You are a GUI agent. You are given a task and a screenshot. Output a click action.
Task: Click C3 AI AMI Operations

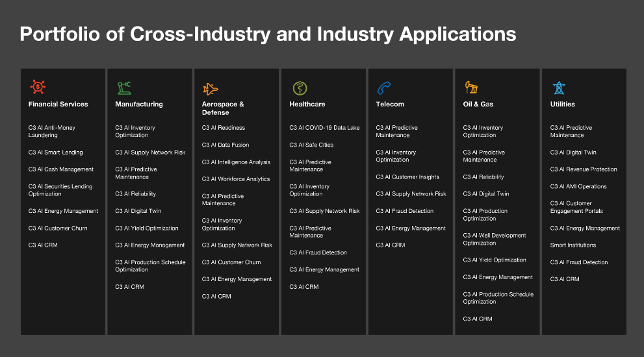[578, 186]
